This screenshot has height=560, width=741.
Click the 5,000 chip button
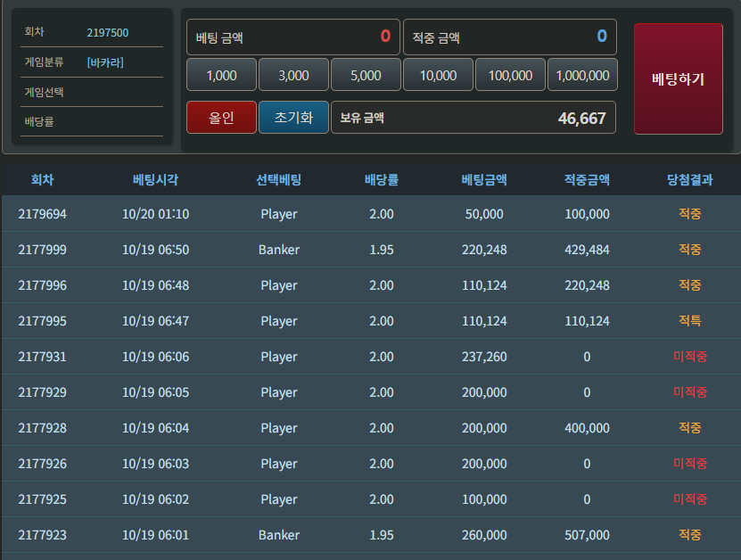(x=366, y=75)
